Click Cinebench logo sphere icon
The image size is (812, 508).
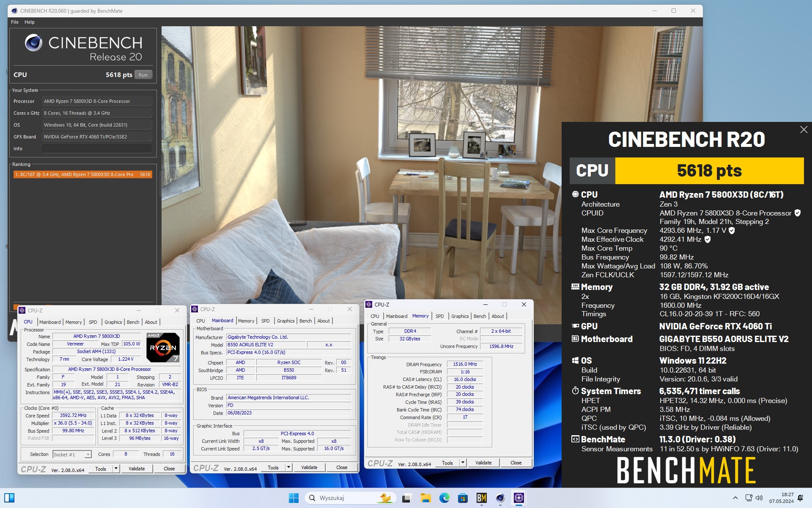point(33,43)
